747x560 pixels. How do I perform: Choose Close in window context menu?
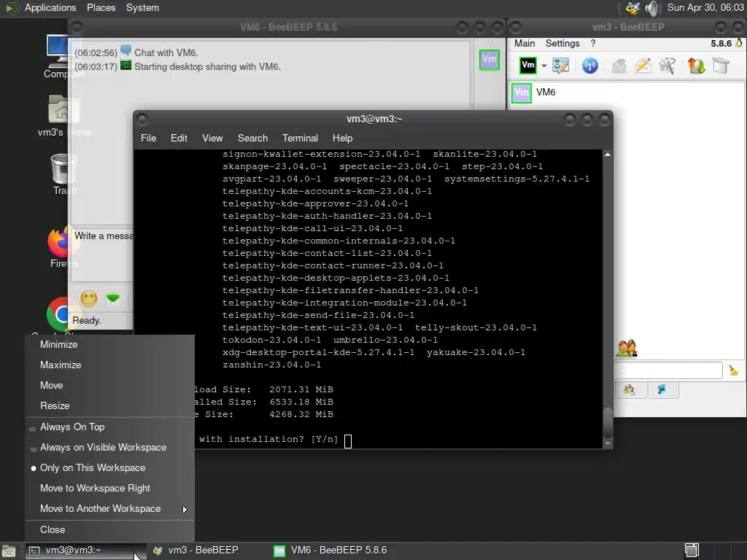[x=109, y=530]
